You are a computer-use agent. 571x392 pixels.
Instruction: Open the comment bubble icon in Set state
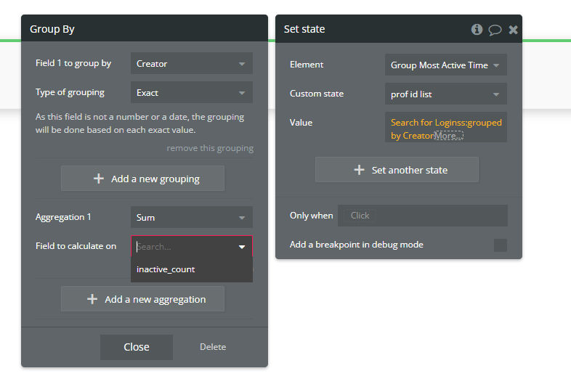[x=495, y=30]
